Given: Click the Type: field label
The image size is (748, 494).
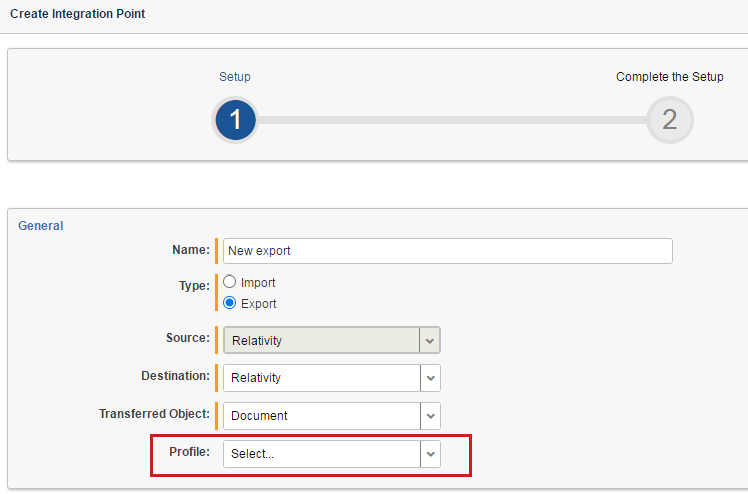Looking at the screenshot, I should [194, 286].
